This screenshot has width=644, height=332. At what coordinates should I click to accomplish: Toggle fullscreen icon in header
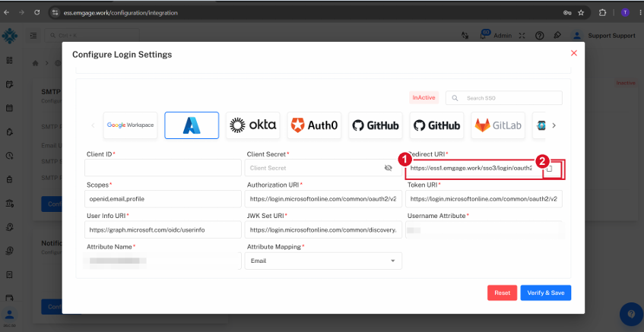[x=522, y=36]
